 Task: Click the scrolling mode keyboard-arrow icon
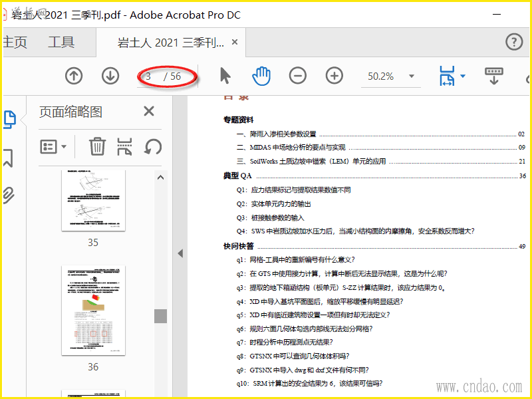pos(494,76)
